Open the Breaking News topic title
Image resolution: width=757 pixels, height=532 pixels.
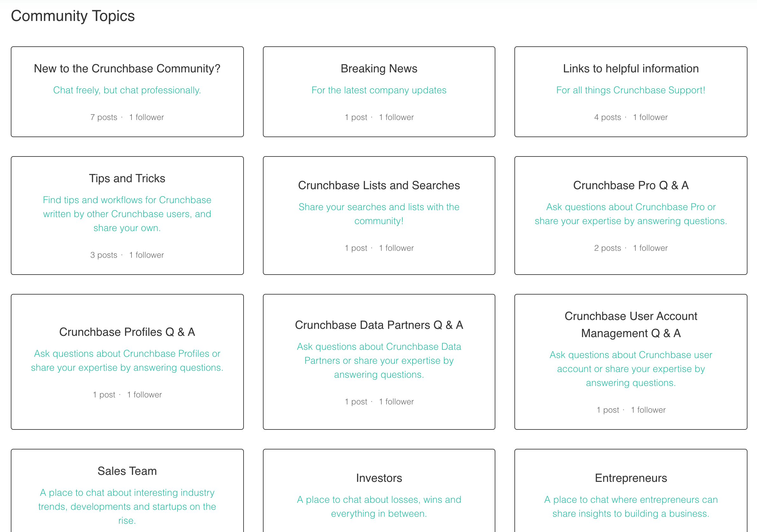(x=379, y=69)
